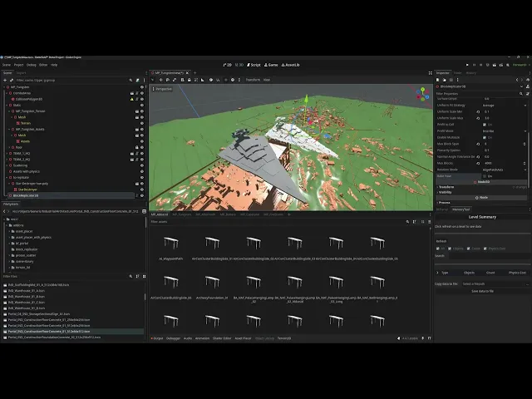The height and width of the screenshot is (399, 532).
Task: Open the Asset Placer bottom panel
Action: [x=244, y=338]
